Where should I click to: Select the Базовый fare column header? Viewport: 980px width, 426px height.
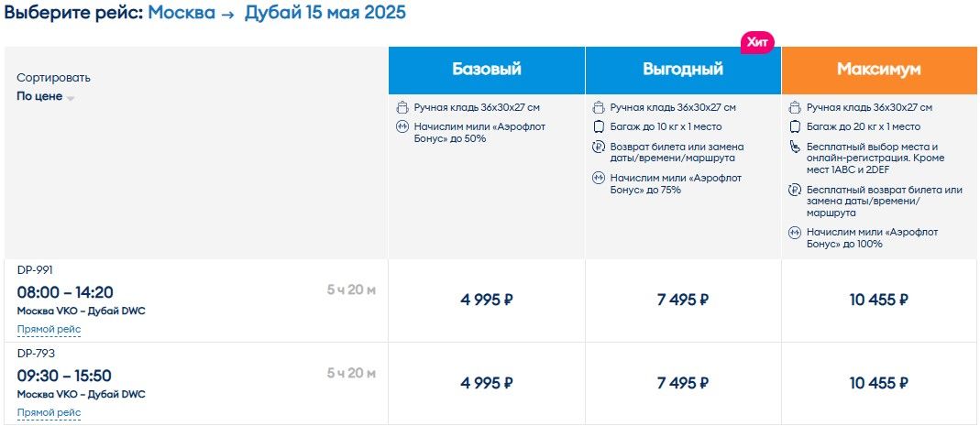point(486,70)
